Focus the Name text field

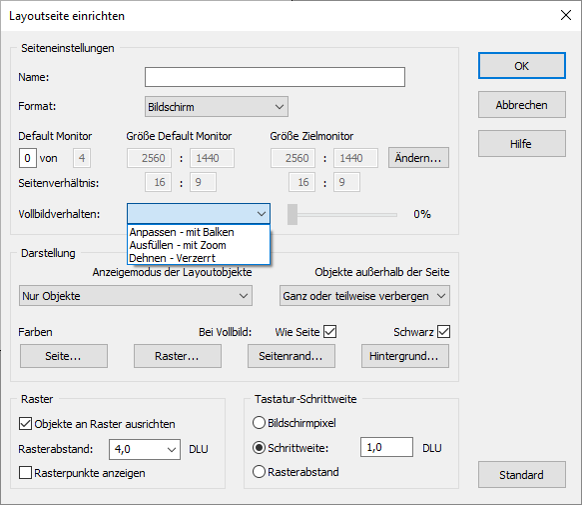tap(275, 77)
